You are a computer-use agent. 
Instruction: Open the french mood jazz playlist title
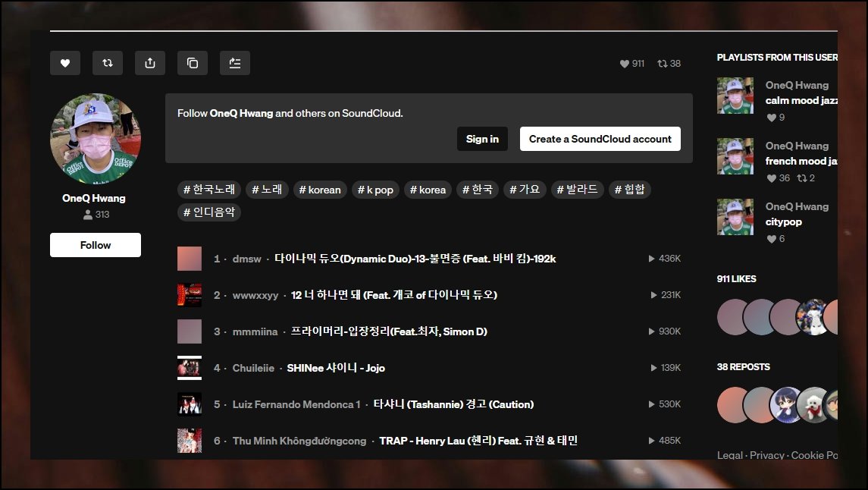click(801, 161)
